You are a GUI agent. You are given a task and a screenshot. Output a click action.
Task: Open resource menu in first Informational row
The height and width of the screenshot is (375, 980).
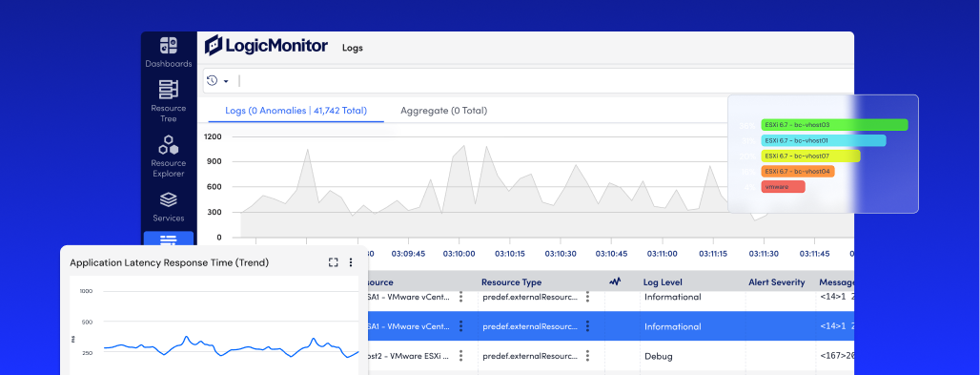tap(460, 297)
